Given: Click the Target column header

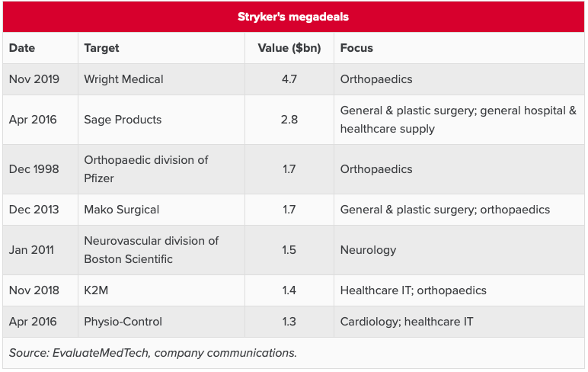Looking at the screenshot, I should point(101,48).
